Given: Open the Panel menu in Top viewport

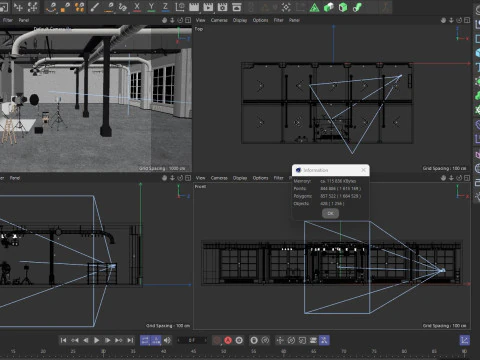Looking at the screenshot, I should [294, 20].
